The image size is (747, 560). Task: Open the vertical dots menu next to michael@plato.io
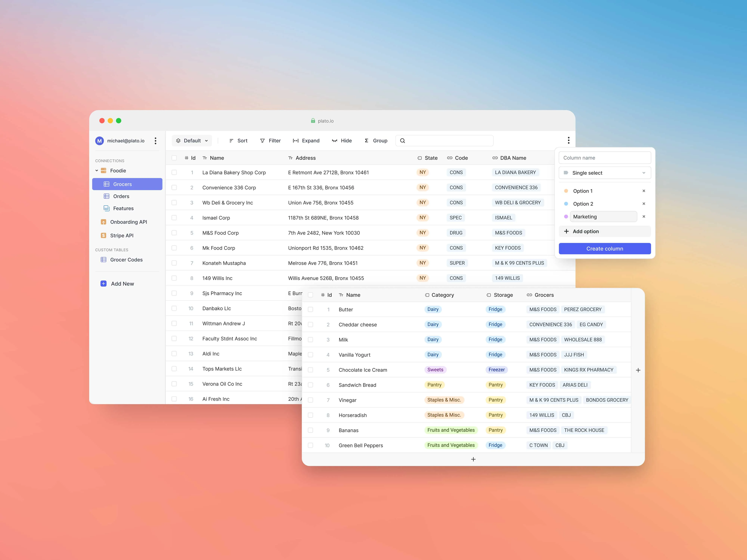155,141
